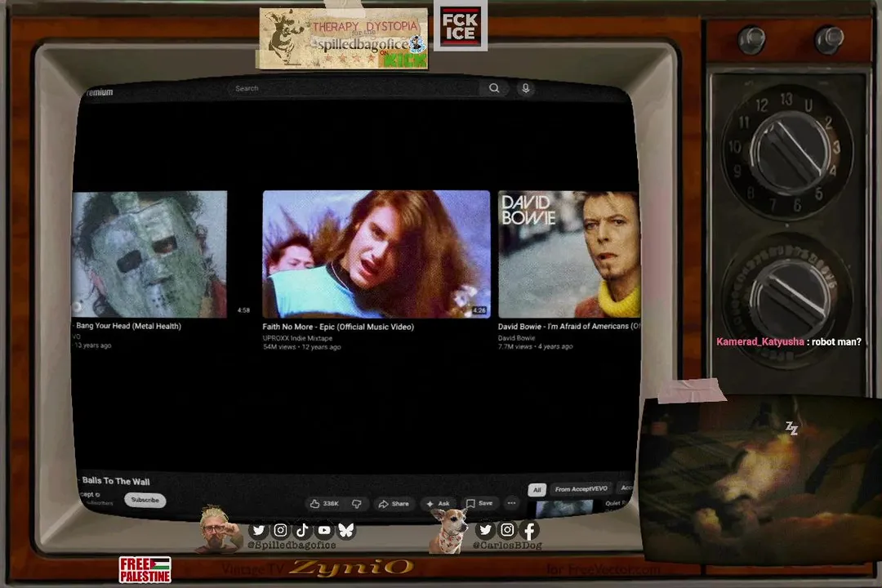The height and width of the screenshot is (588, 882).
Task: Click David Bowie - I'm Afraid of Americans title
Action: 568,327
